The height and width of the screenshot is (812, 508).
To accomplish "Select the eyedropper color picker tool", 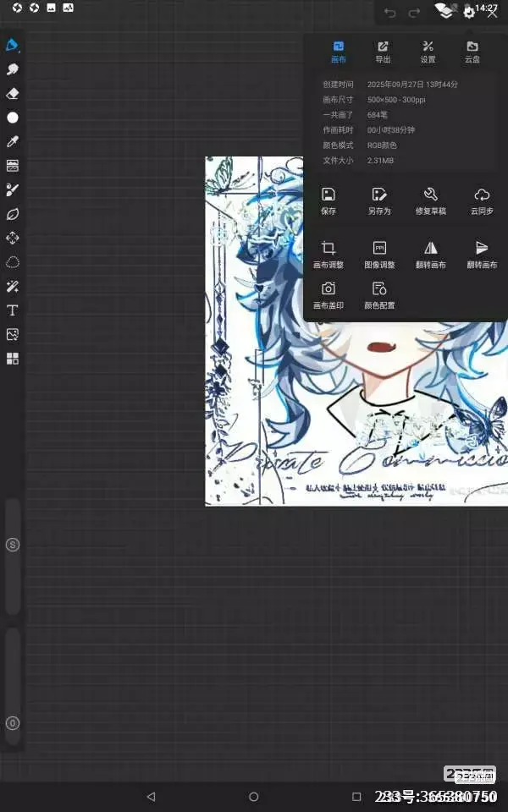I will click(x=13, y=141).
